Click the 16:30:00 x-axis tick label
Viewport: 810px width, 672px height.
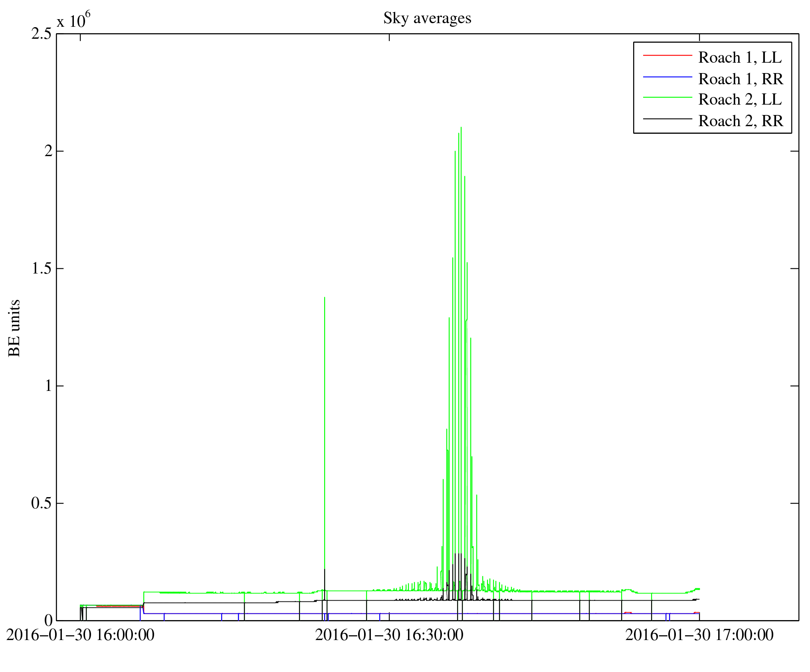pos(389,635)
